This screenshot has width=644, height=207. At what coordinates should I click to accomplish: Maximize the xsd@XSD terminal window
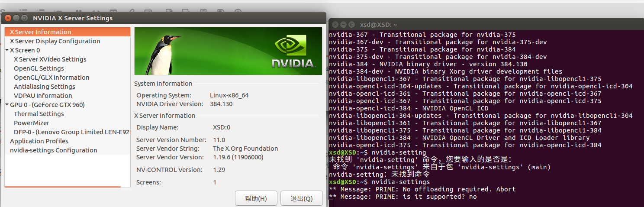click(x=351, y=25)
